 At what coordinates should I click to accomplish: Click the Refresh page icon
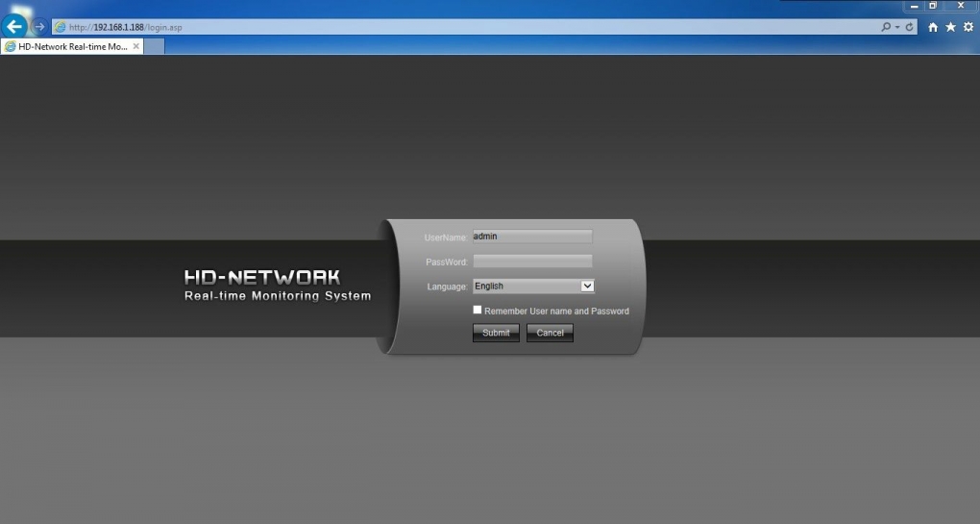[910, 27]
